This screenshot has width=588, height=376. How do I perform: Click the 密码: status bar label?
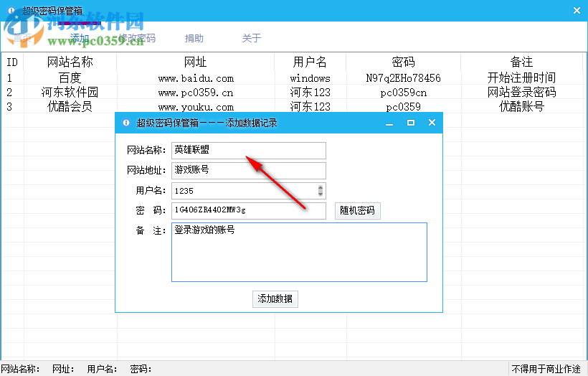pyautogui.click(x=141, y=369)
